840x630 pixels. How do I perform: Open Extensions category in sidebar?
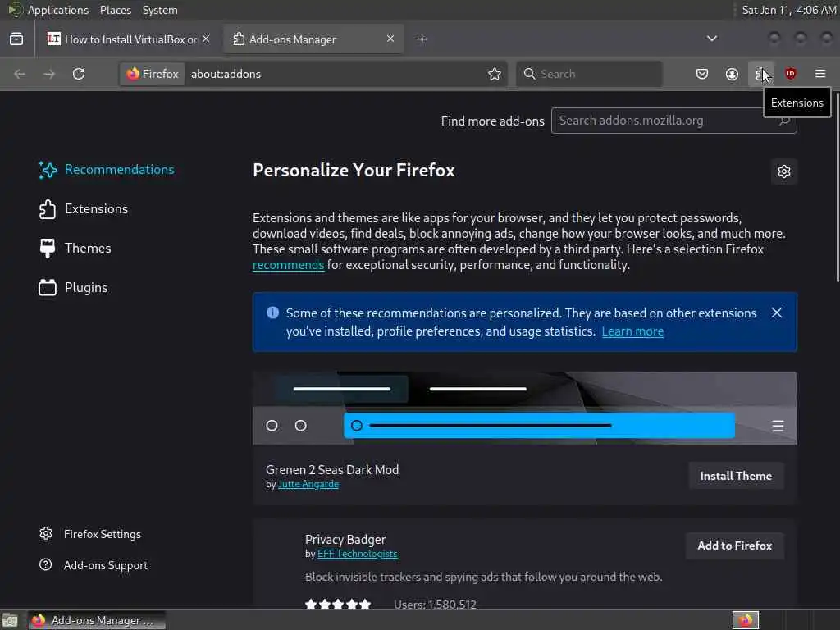(84, 209)
